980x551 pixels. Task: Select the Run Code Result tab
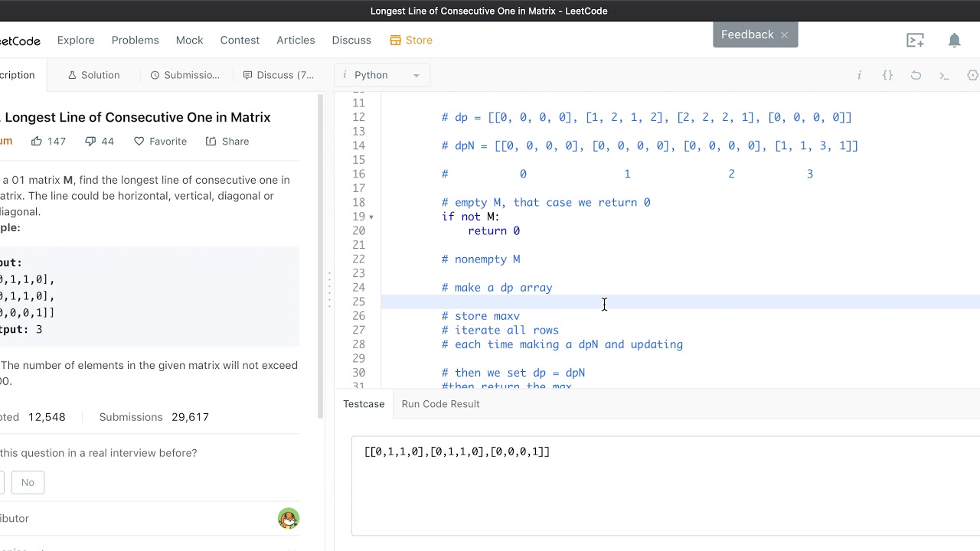(440, 404)
